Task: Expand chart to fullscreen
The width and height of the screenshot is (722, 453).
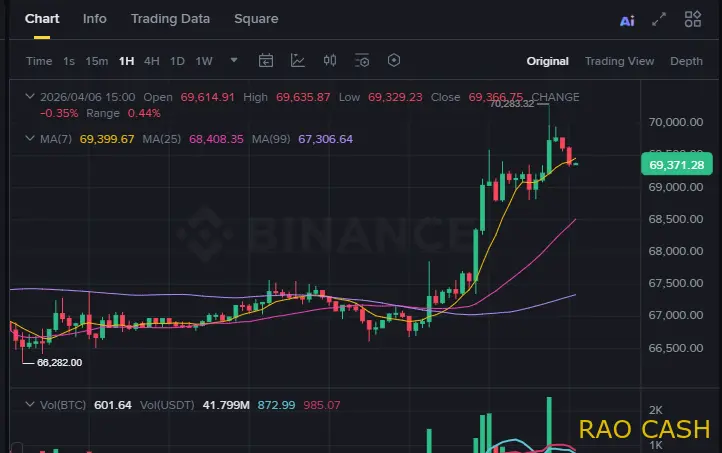Action: [x=659, y=19]
